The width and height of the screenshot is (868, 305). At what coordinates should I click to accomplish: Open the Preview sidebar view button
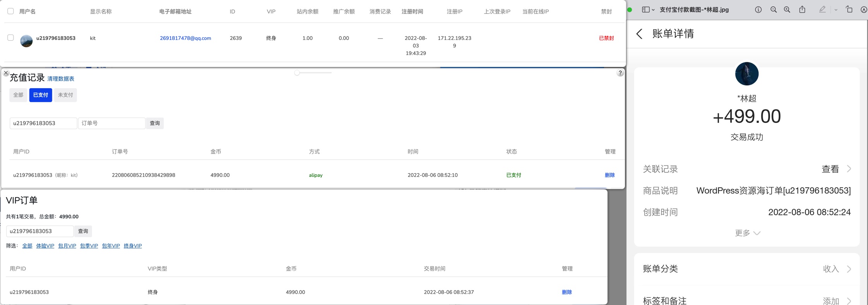pos(645,10)
